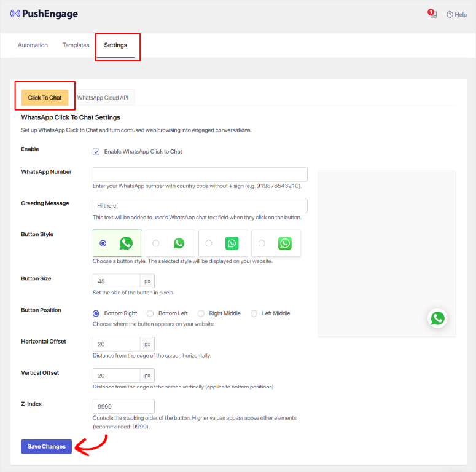The height and width of the screenshot is (472, 476).
Task: Switch to the Automation tab
Action: (33, 45)
